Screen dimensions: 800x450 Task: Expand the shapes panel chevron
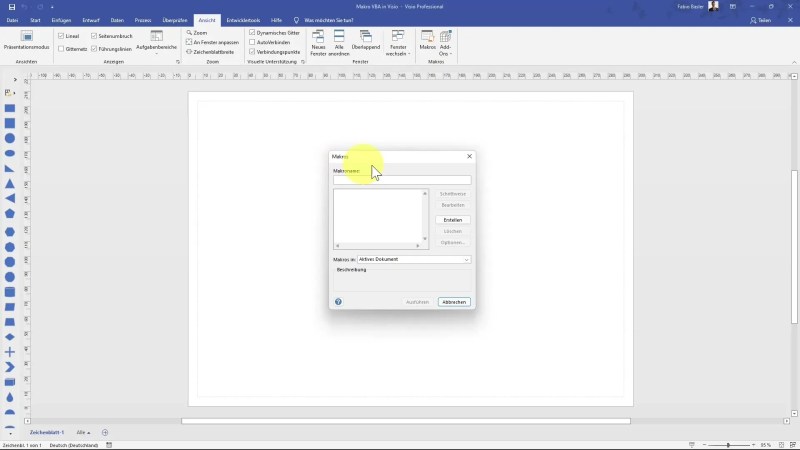pyautogui.click(x=15, y=80)
